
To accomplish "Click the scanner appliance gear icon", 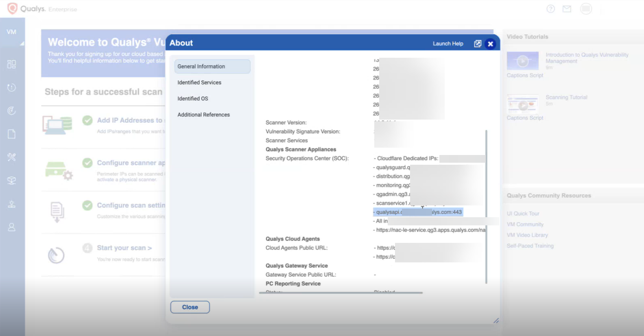I will click(x=58, y=170).
